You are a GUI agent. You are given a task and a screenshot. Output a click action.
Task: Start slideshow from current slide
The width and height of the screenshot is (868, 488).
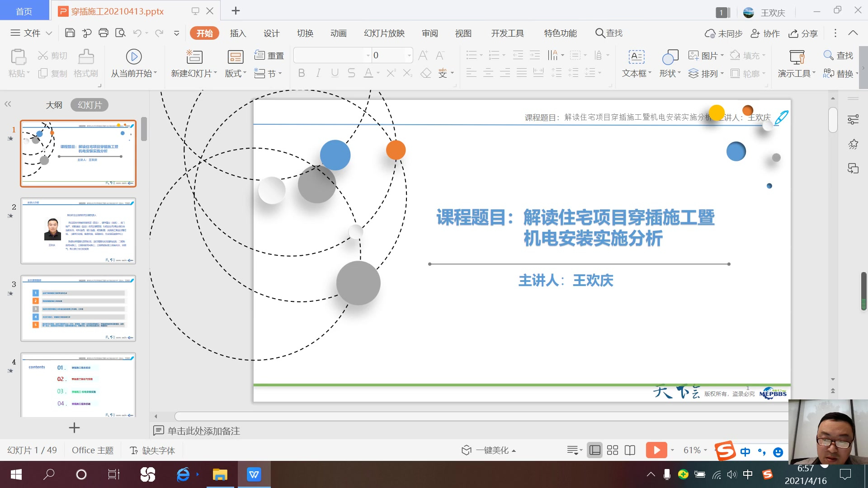tap(133, 57)
